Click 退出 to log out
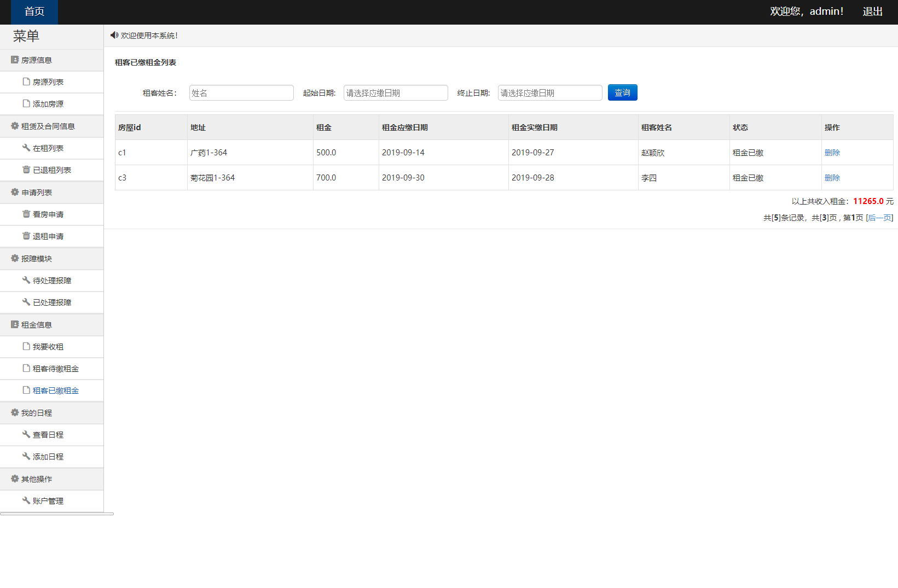Viewport: 898px width, 588px height. click(872, 11)
